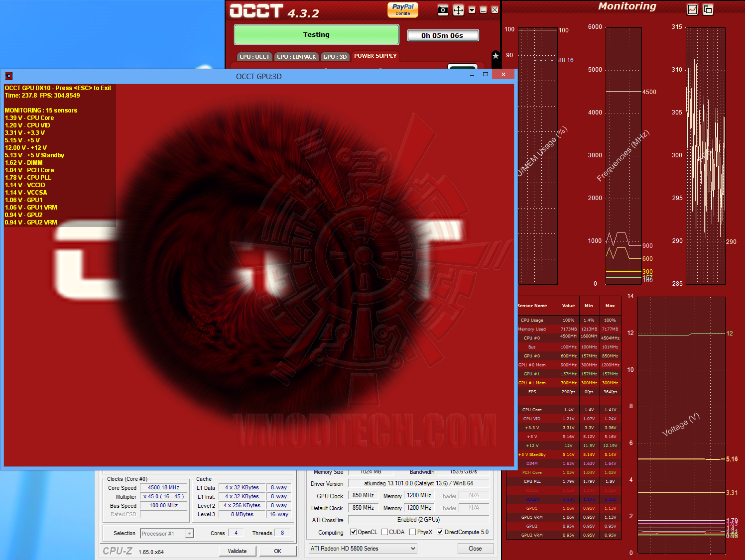Click the ATI CrossFire Enabled (2 GPUs) field
The width and height of the screenshot is (745, 560).
[418, 520]
